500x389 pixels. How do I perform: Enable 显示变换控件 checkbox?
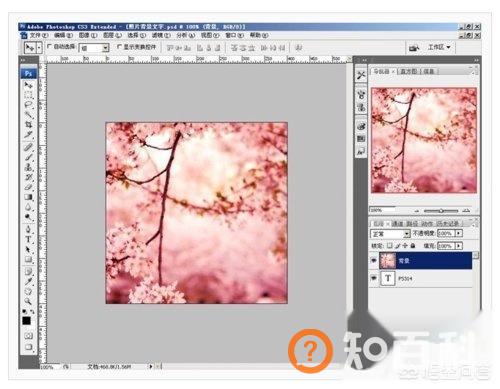pos(119,47)
